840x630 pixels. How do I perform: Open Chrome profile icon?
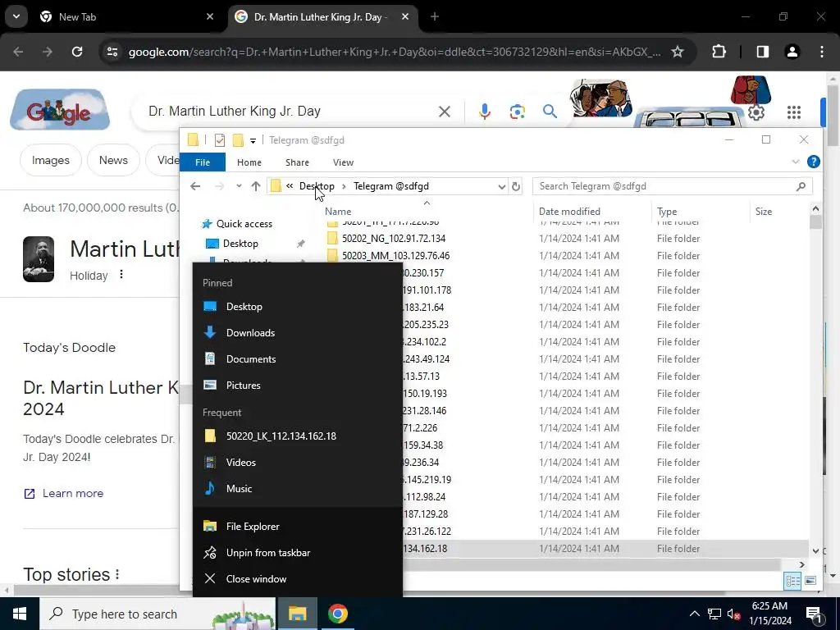pyautogui.click(x=792, y=52)
